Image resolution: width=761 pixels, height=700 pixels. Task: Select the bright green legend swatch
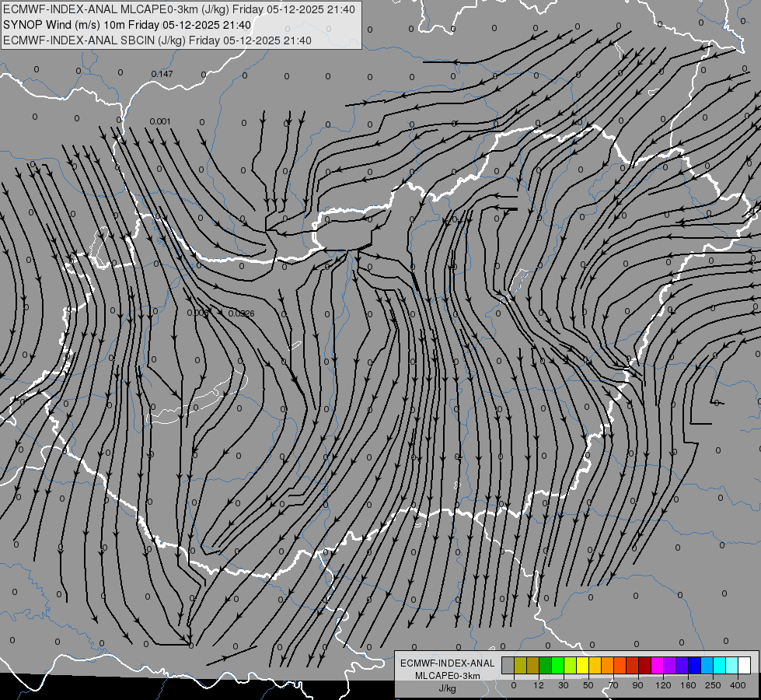coord(557,666)
